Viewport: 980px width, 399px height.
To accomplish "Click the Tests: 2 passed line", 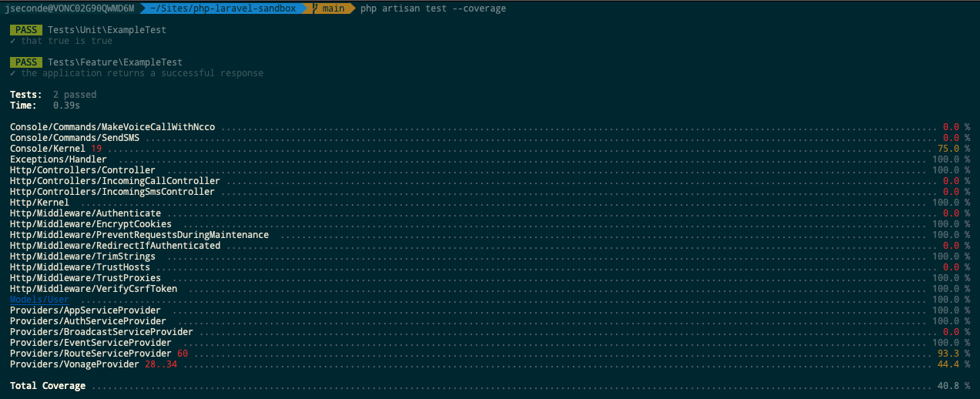I will coord(53,95).
